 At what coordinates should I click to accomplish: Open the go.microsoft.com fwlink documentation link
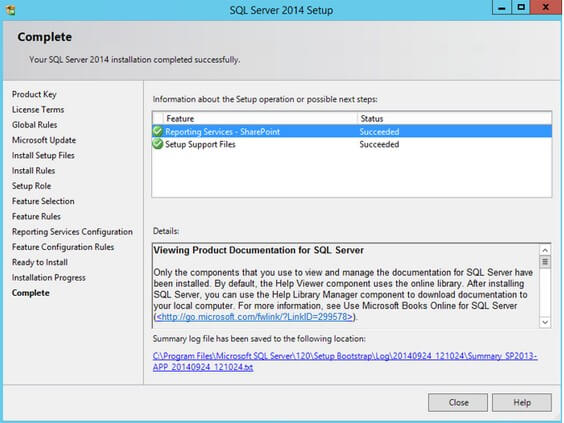point(254,317)
